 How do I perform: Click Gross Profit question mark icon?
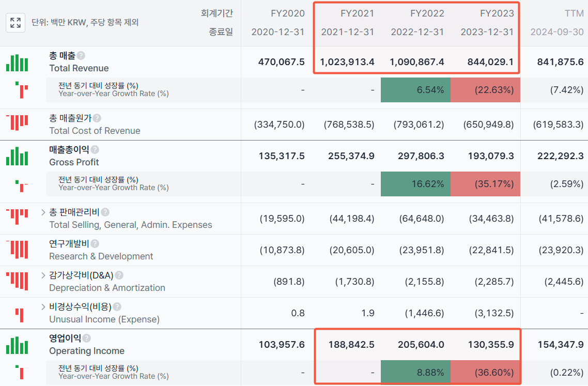pos(95,150)
